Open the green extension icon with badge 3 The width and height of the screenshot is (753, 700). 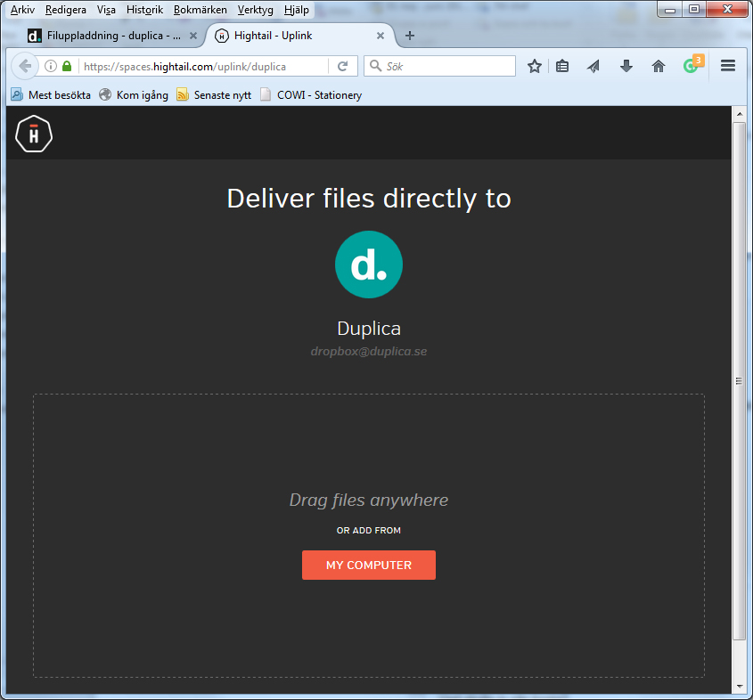coord(692,65)
